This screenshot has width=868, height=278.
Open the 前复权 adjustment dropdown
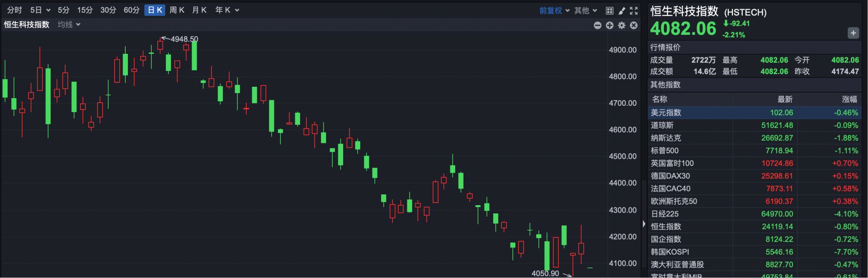tap(554, 10)
